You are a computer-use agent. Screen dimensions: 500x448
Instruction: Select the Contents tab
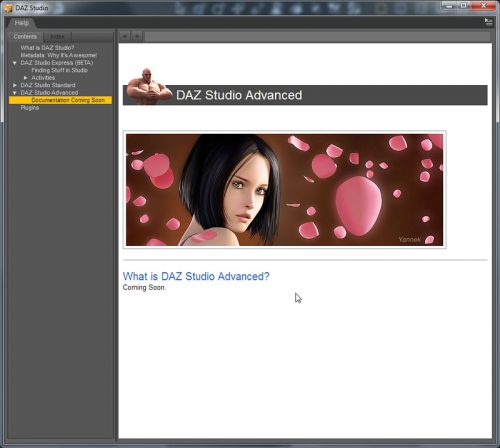(x=25, y=37)
